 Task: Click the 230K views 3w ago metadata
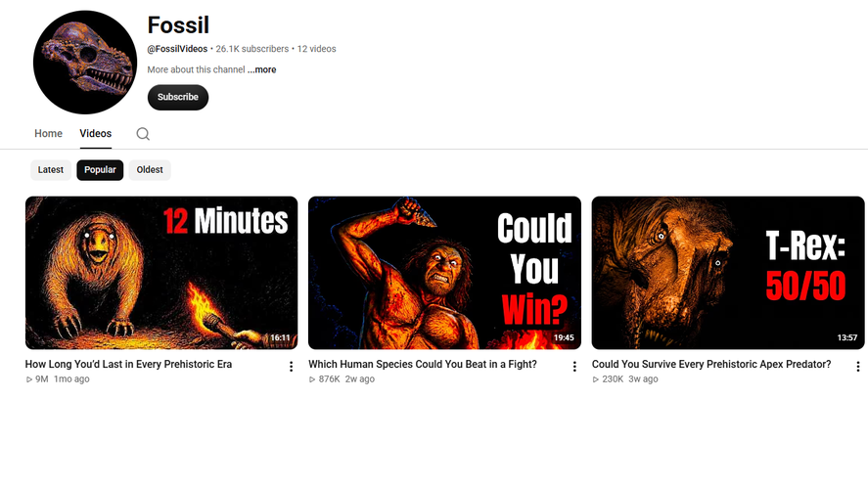point(625,379)
